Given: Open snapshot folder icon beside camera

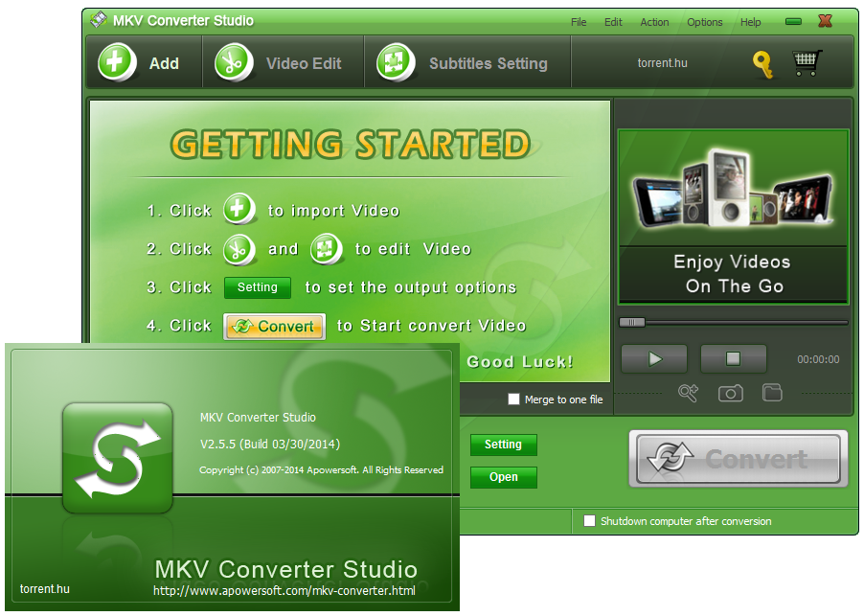Looking at the screenshot, I should coord(772,393).
